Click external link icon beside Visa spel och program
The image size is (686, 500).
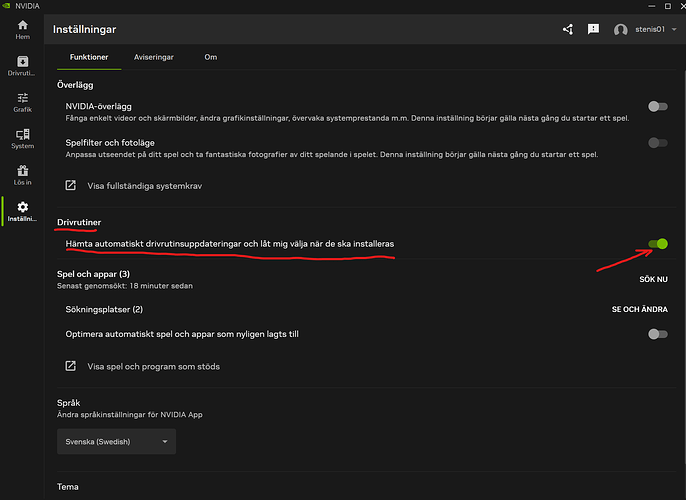(70, 366)
